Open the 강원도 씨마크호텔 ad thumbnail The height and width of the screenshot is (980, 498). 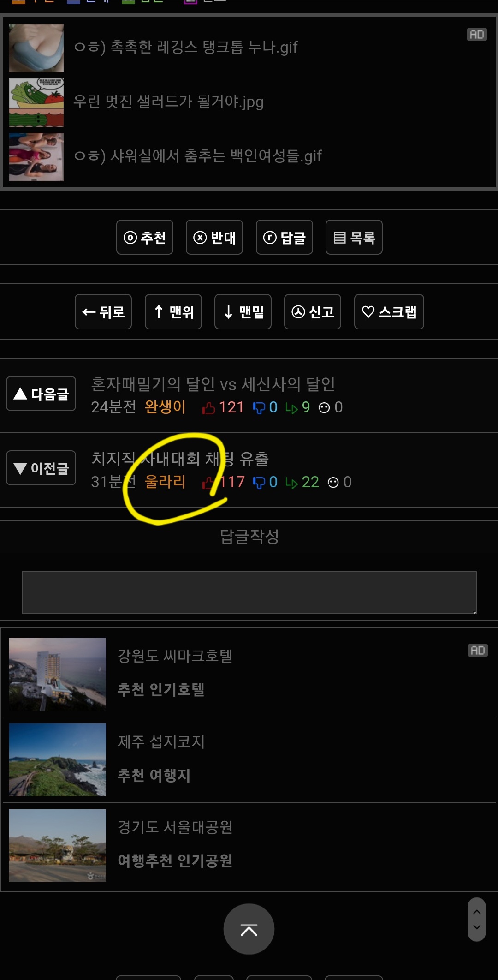tap(58, 674)
